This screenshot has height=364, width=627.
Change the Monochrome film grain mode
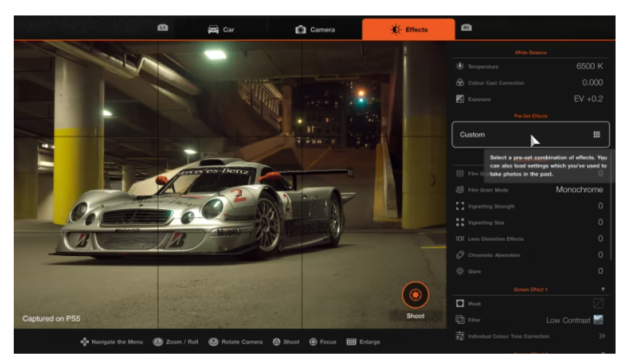point(579,190)
